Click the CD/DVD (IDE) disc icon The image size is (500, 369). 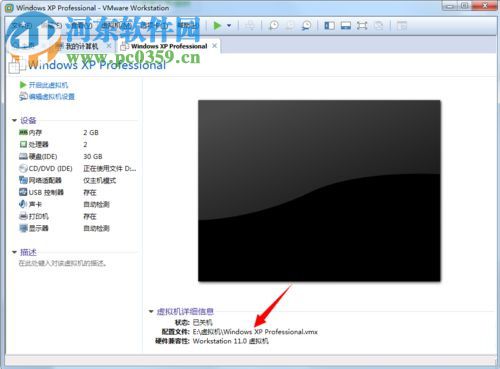point(23,168)
